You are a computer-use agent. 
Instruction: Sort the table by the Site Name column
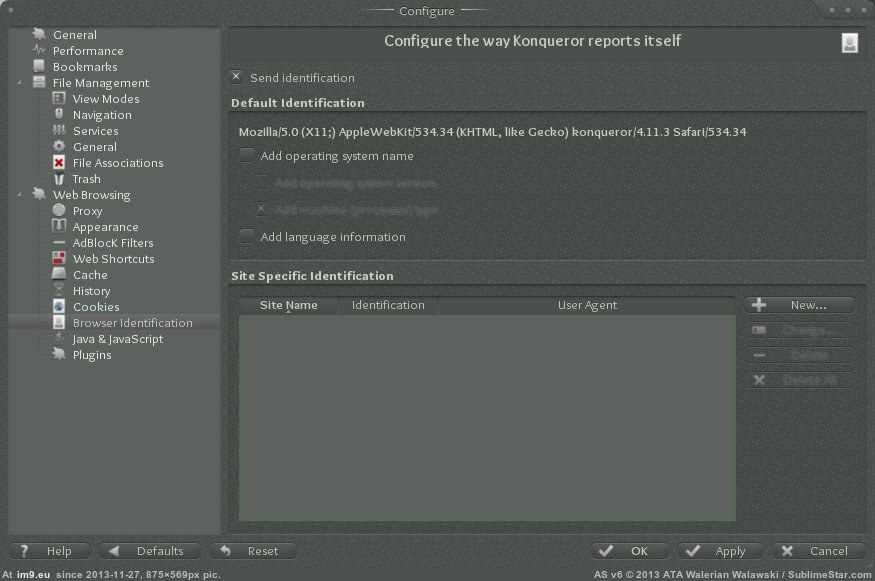[289, 305]
